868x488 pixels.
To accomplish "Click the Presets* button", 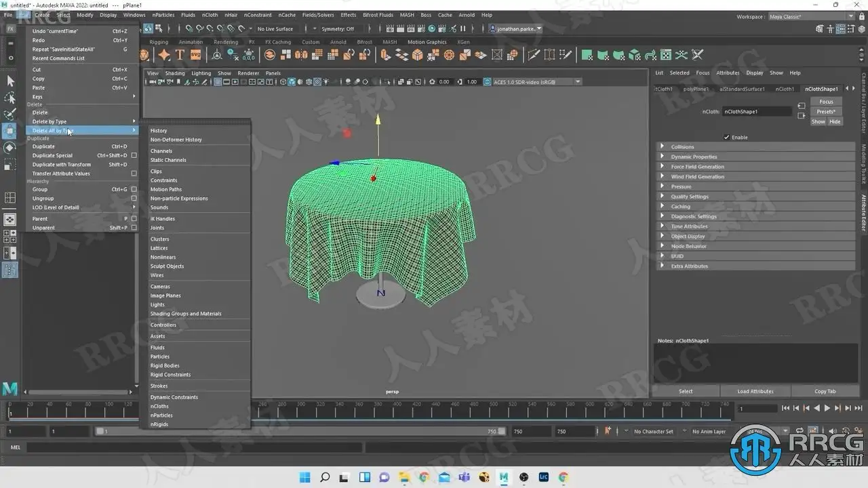I will [x=826, y=111].
